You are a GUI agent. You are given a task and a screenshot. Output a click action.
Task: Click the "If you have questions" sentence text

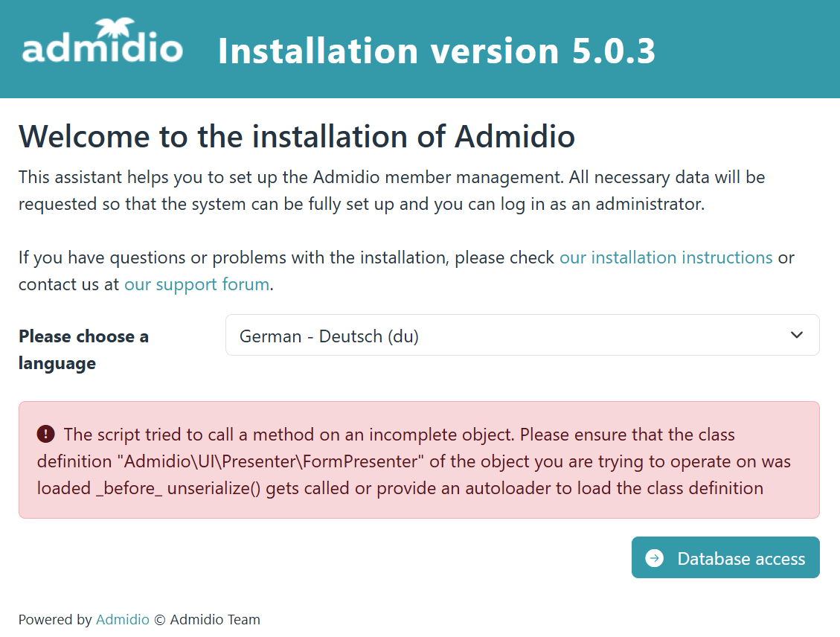tap(286, 257)
